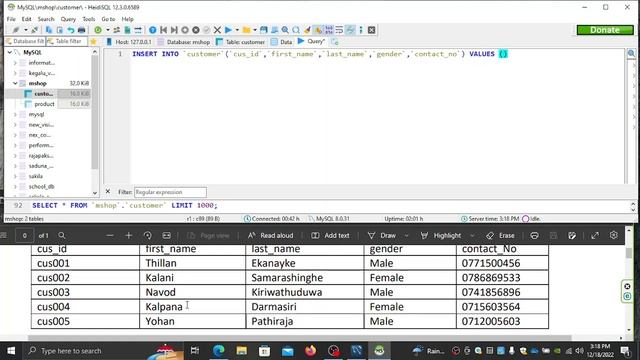
Task: Open the Query menu
Action: (68, 19)
